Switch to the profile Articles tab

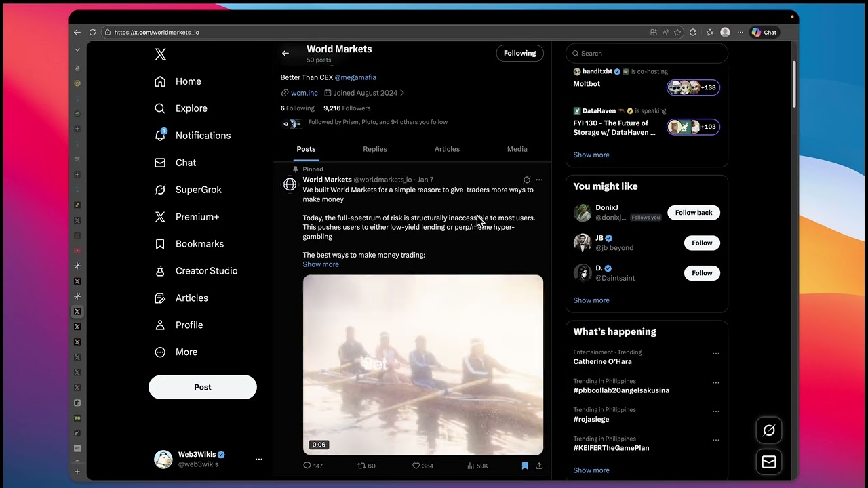coord(447,149)
